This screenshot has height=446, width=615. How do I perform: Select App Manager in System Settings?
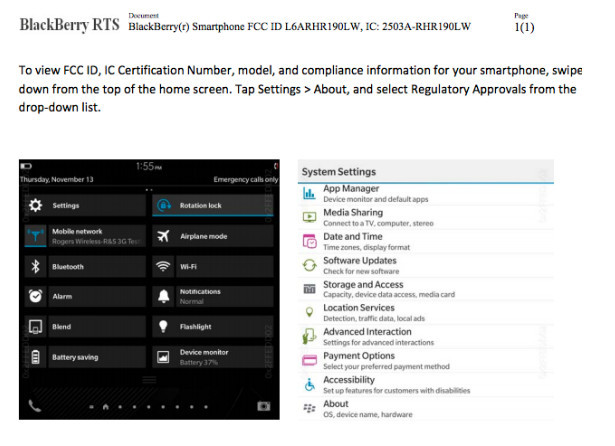click(x=426, y=194)
